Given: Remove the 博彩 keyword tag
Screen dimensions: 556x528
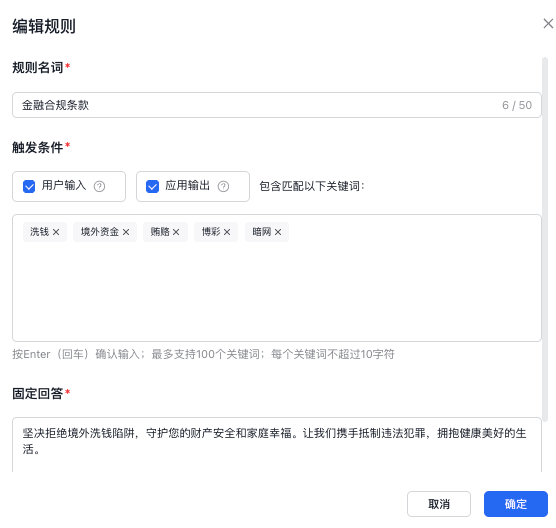Looking at the screenshot, I should click(x=227, y=232).
